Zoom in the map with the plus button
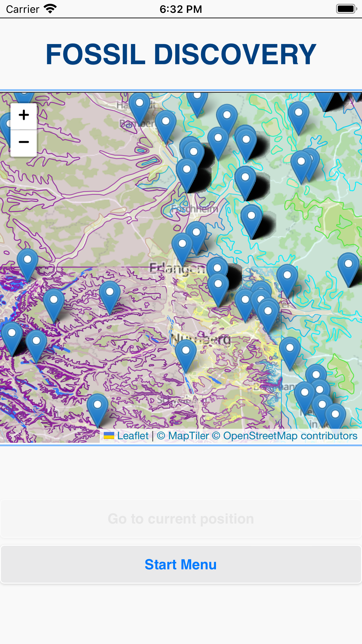The image size is (362, 644). pyautogui.click(x=24, y=116)
